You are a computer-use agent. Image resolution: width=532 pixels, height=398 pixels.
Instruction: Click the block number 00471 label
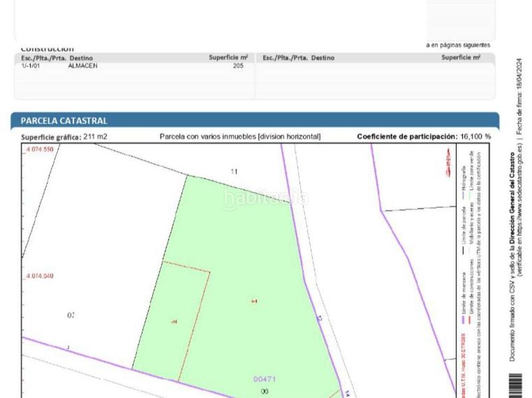point(264,379)
